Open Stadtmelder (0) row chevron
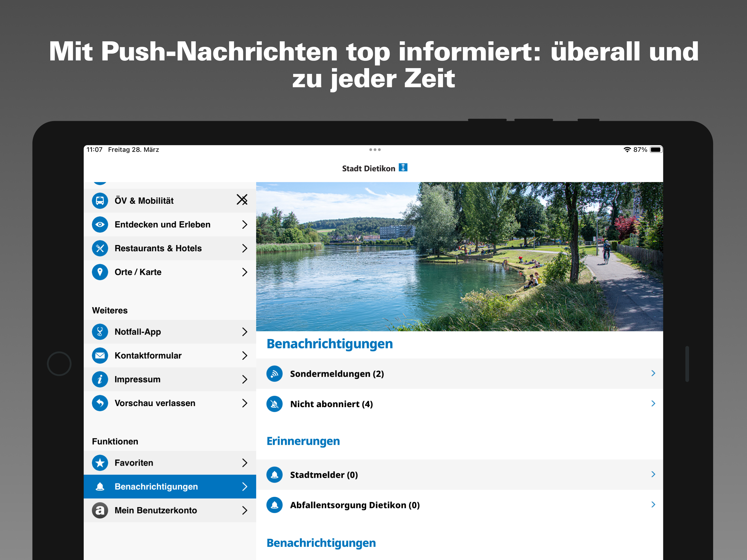 653,474
